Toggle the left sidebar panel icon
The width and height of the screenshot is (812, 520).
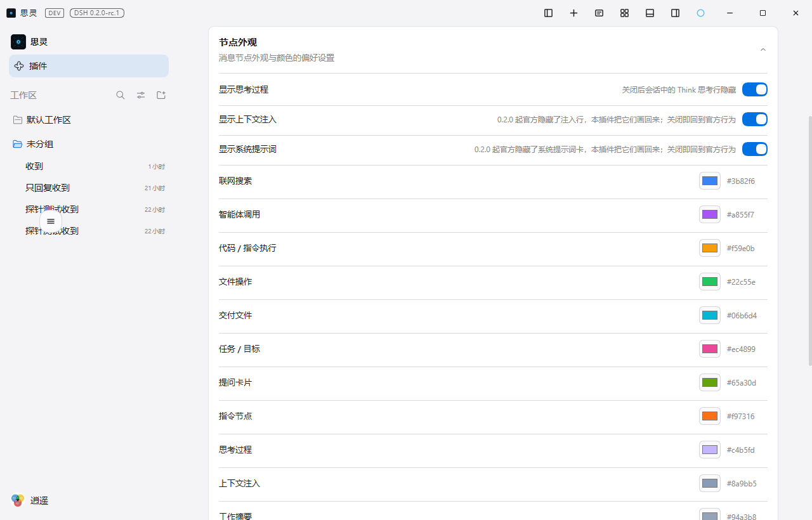coord(549,13)
